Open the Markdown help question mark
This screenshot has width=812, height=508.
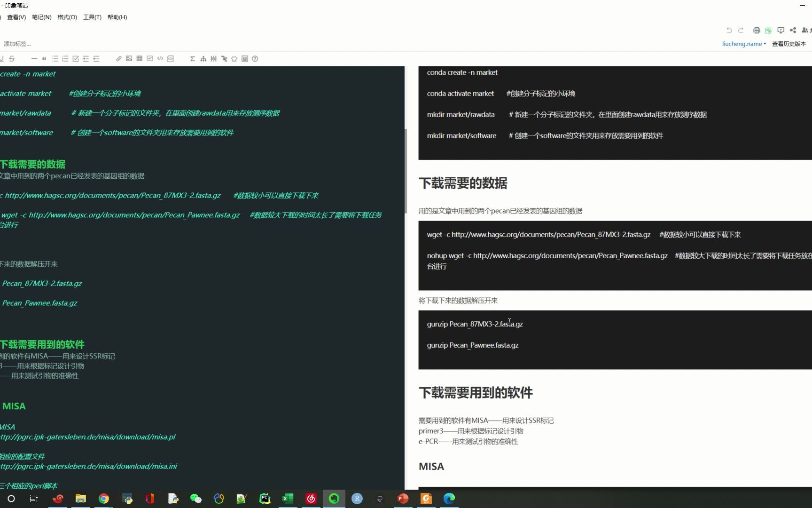255,59
